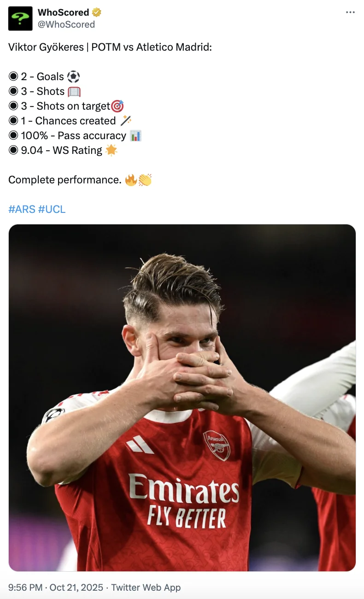Click the fire emoji after Complete performance
The height and width of the screenshot is (599, 364).
coord(131,180)
